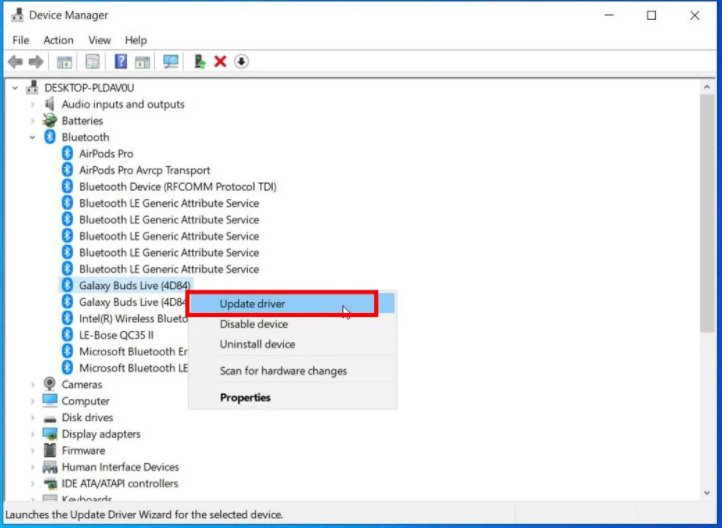This screenshot has height=528, width=722.
Task: Click the Help toolbar icon
Action: click(x=120, y=62)
